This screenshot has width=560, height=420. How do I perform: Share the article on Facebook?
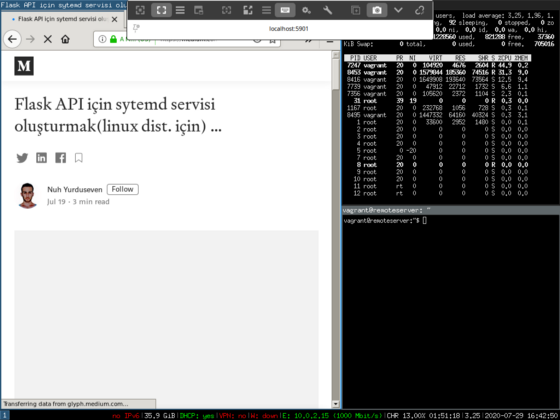click(x=60, y=158)
